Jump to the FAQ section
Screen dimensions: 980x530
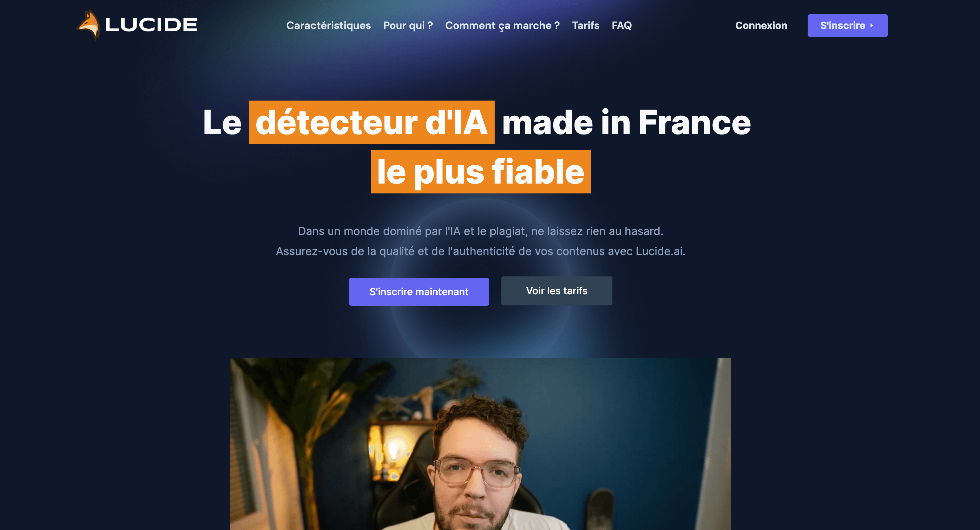coord(622,26)
